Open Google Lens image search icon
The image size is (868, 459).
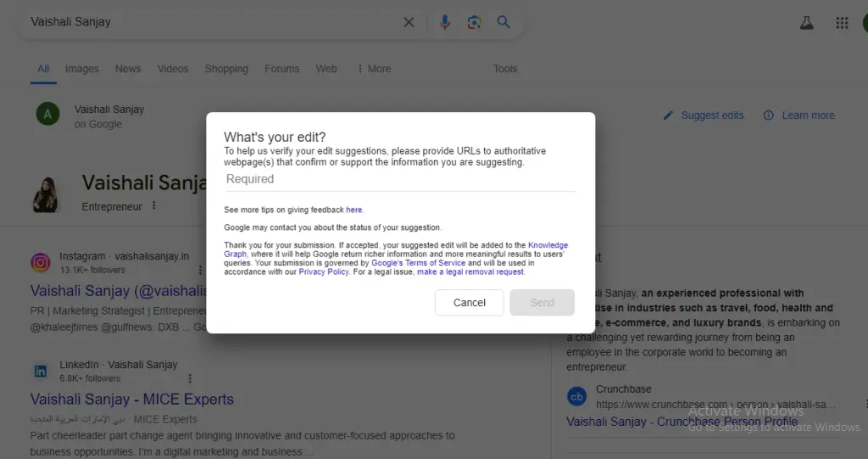474,22
